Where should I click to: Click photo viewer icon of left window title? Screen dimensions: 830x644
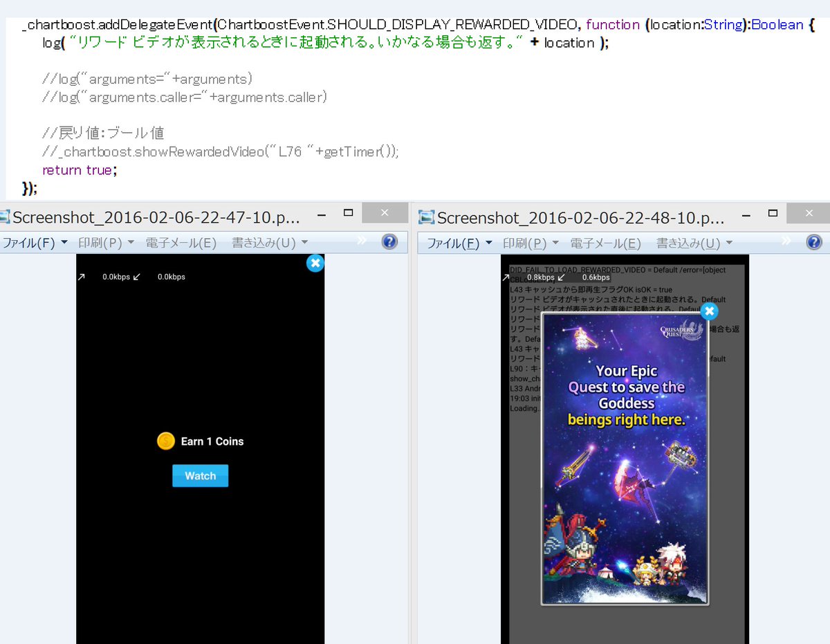coord(6,218)
